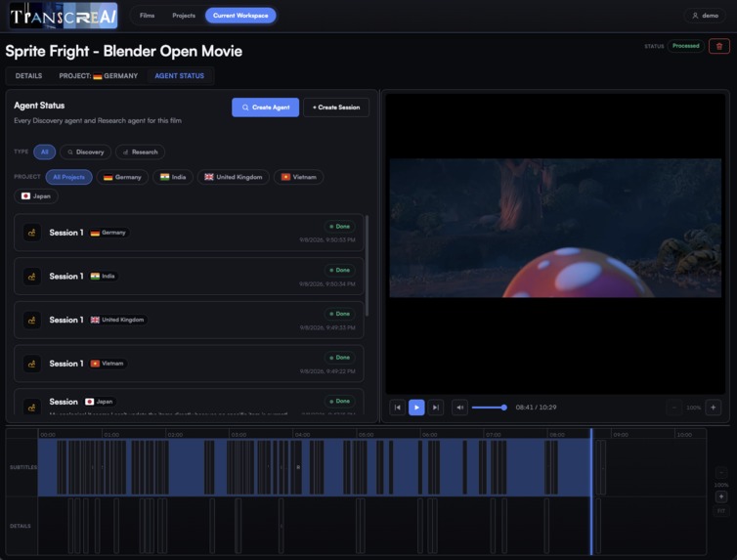Click Done badge on Germany session
This screenshot has height=560, width=737.
pos(339,227)
